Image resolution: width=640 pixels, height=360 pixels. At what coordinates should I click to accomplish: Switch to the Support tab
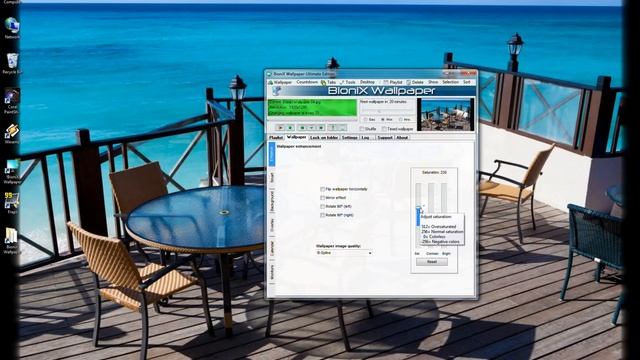pos(384,138)
